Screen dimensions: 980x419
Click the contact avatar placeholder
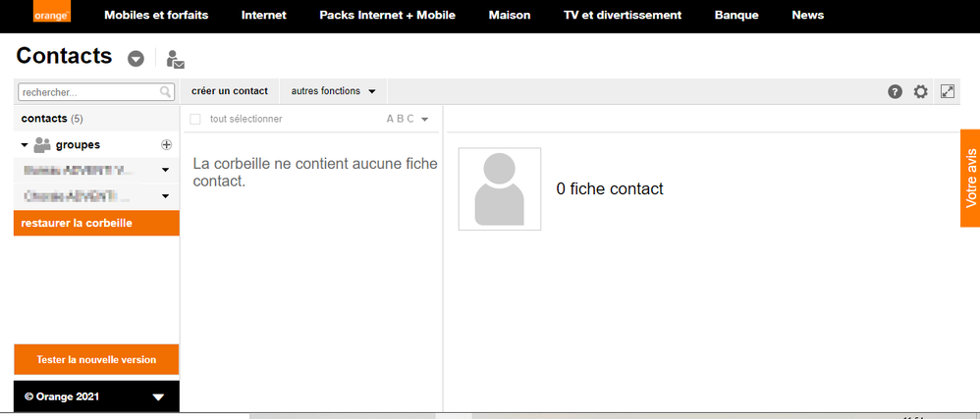click(500, 188)
